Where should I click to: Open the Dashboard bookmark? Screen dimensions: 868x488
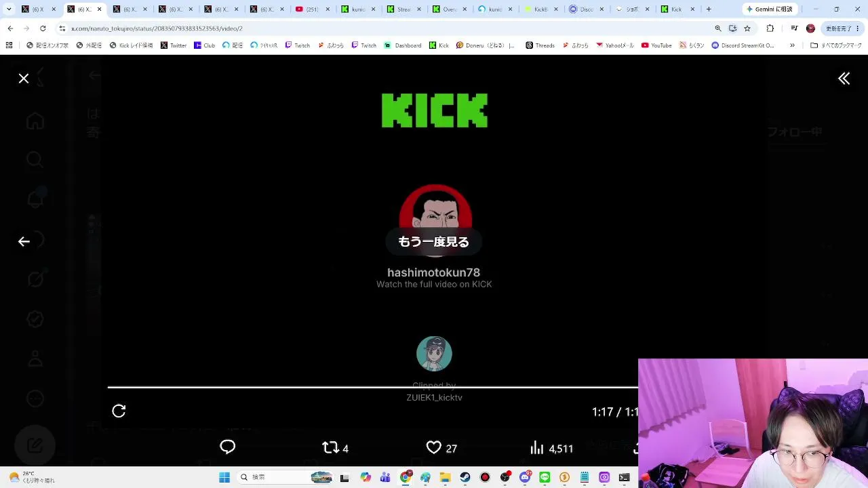(x=403, y=45)
